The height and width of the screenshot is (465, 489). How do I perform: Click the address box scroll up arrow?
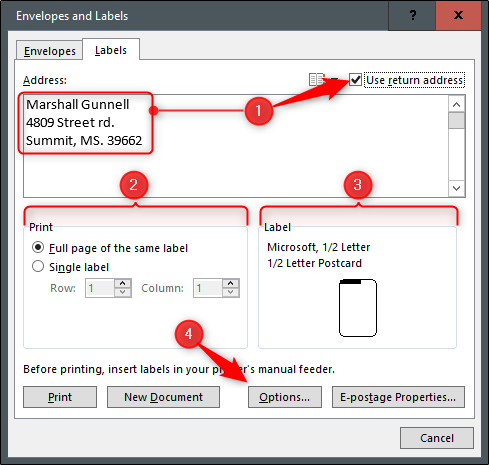(456, 105)
